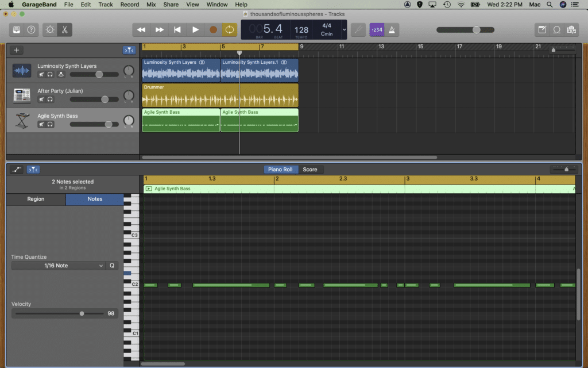Switch to the Score tab
The height and width of the screenshot is (368, 588).
pyautogui.click(x=310, y=169)
